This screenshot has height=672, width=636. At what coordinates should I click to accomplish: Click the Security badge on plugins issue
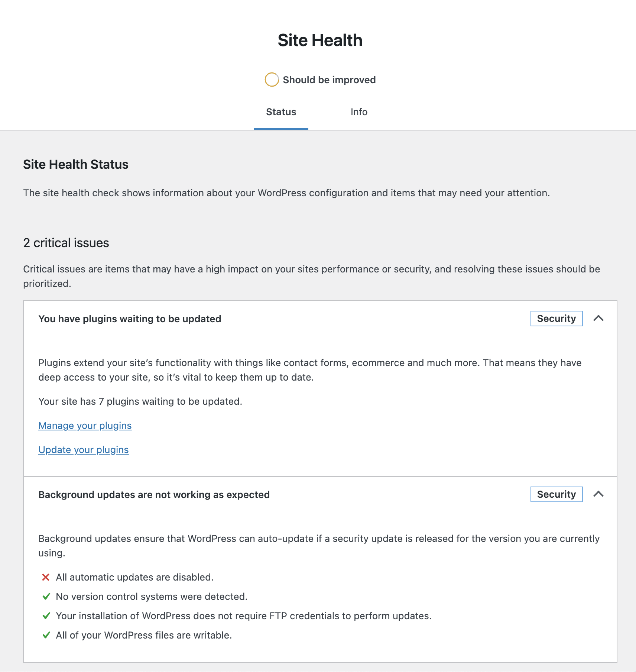pos(556,319)
